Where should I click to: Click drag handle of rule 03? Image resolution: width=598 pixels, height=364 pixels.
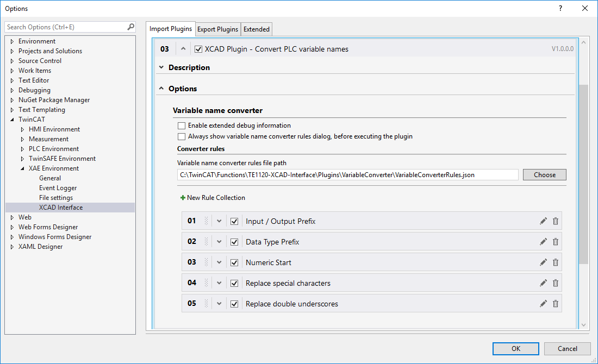(207, 262)
